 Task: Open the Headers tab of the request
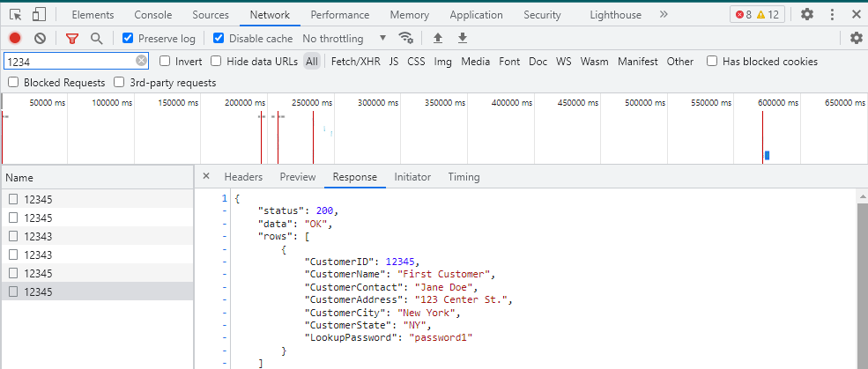tap(243, 177)
